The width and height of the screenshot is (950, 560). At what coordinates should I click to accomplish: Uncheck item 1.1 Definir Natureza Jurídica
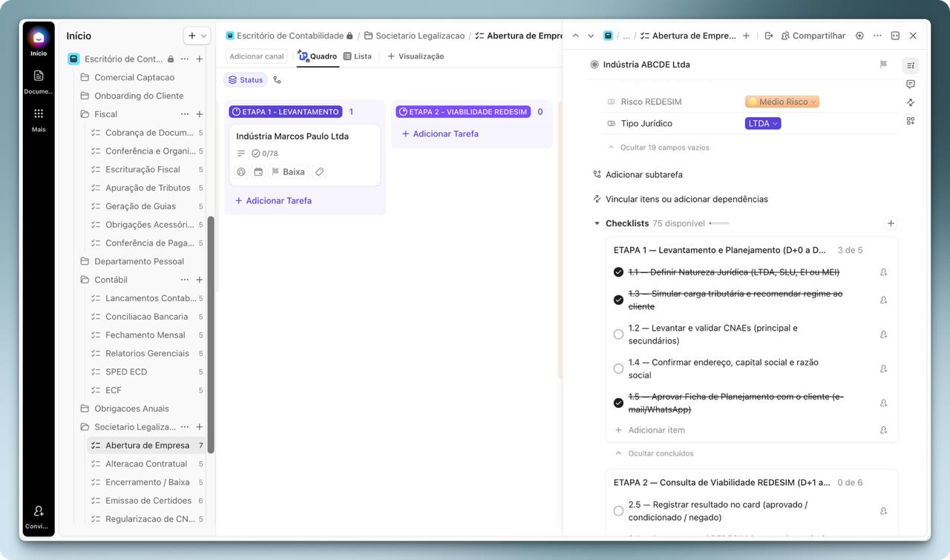click(618, 272)
